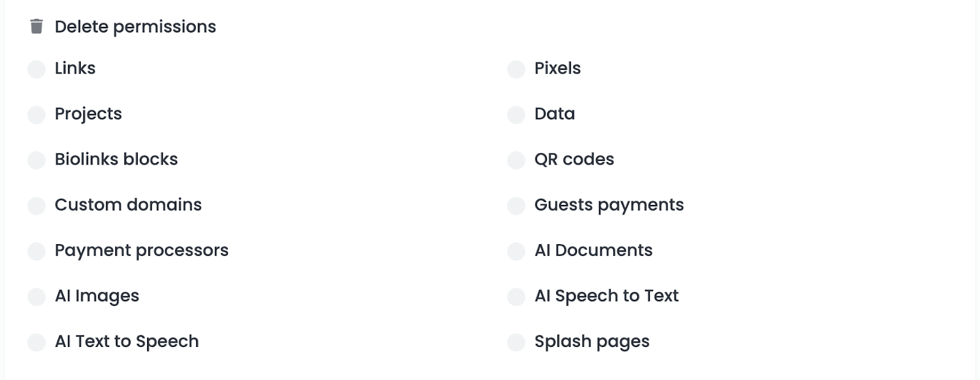The height and width of the screenshot is (380, 980).
Task: Check the Guests payments checkbox
Action: point(516,206)
